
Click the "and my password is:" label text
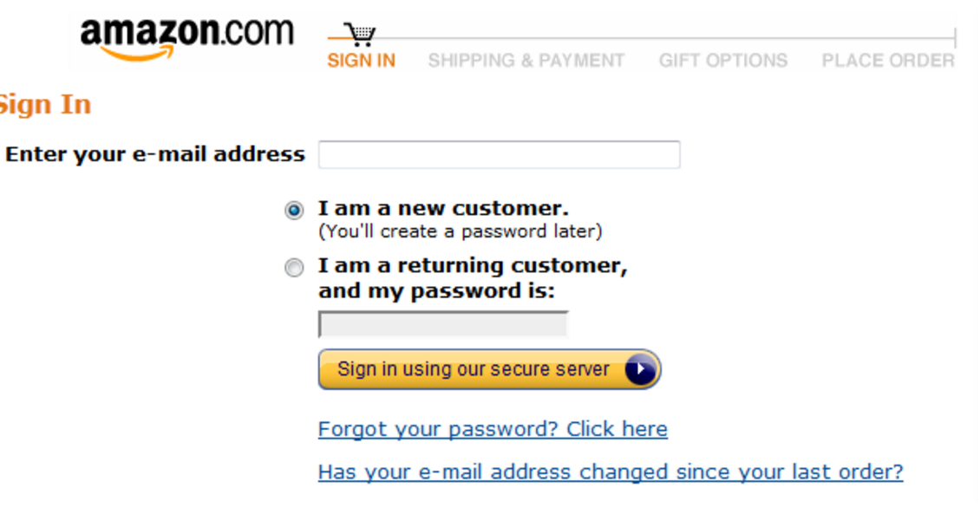pyautogui.click(x=436, y=291)
